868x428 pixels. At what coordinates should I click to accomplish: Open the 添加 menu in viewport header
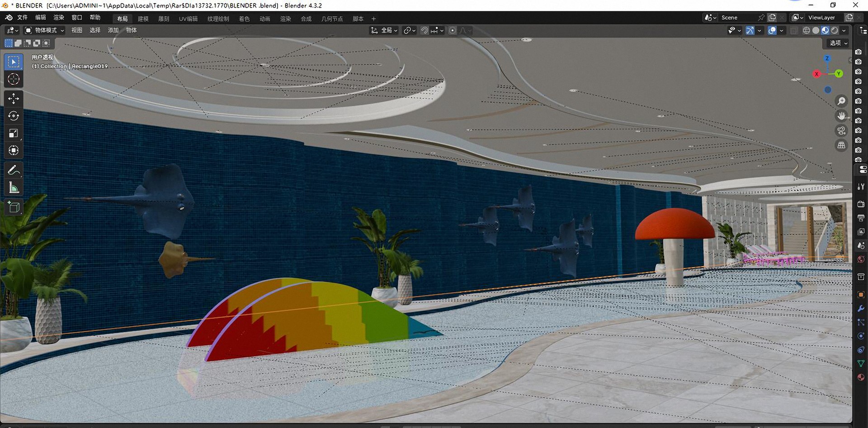(x=113, y=30)
